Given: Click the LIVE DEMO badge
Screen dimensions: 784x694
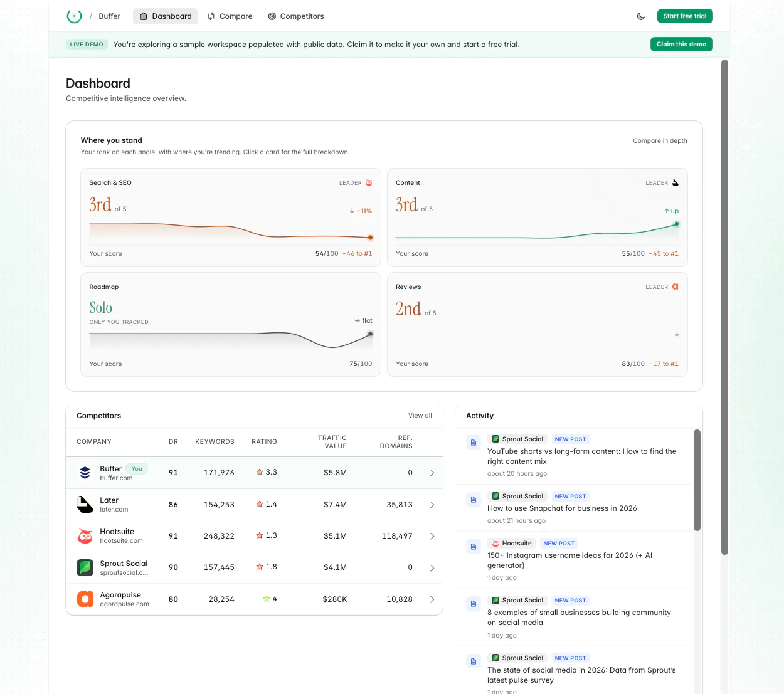Looking at the screenshot, I should pyautogui.click(x=87, y=45).
